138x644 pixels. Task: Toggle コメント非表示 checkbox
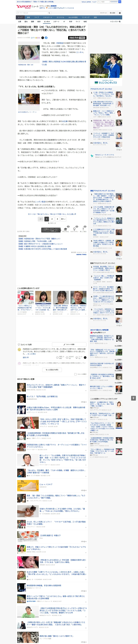[x=75, y=374]
